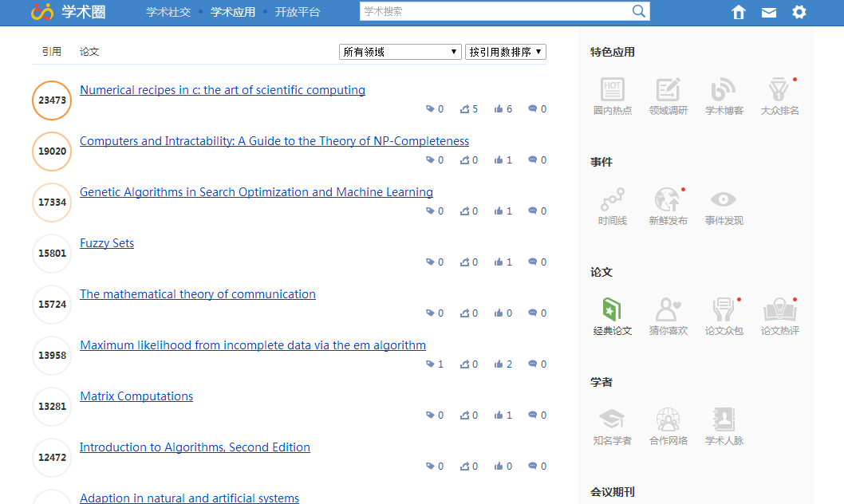
Task: Open 知名学者 graduation cap icon
Action: click(x=612, y=419)
